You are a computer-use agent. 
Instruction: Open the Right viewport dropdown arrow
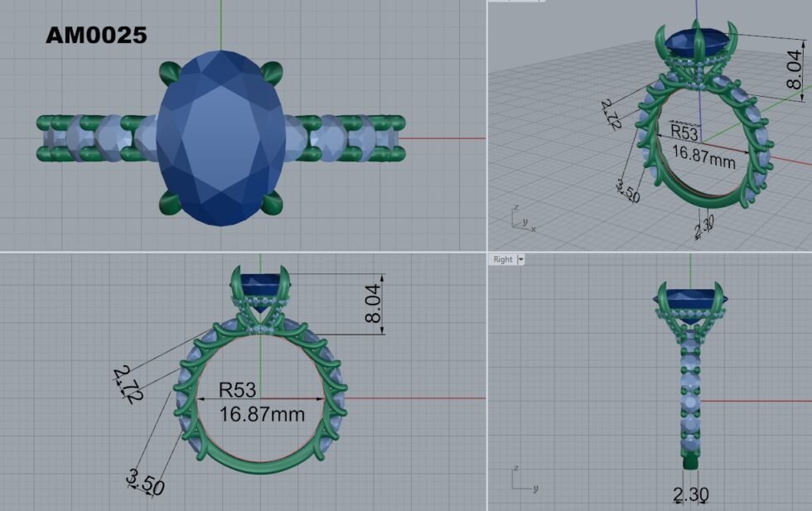coord(521,259)
